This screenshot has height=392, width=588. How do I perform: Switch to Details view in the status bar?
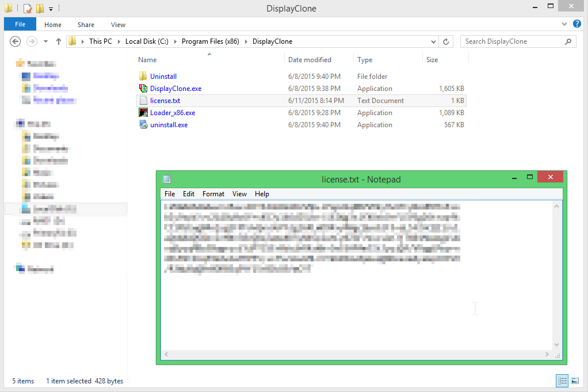[562, 380]
